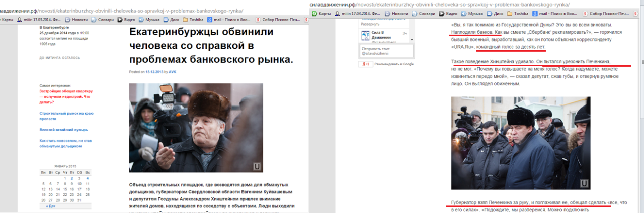Open Карты bookmark in left window
Image resolution: width=644 pixels, height=213 pixels.
coord(6,20)
